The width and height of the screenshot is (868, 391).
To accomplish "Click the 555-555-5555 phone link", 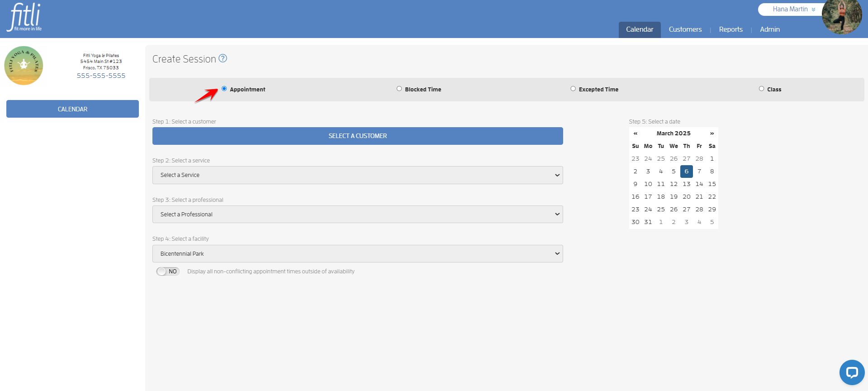I will coord(101,76).
